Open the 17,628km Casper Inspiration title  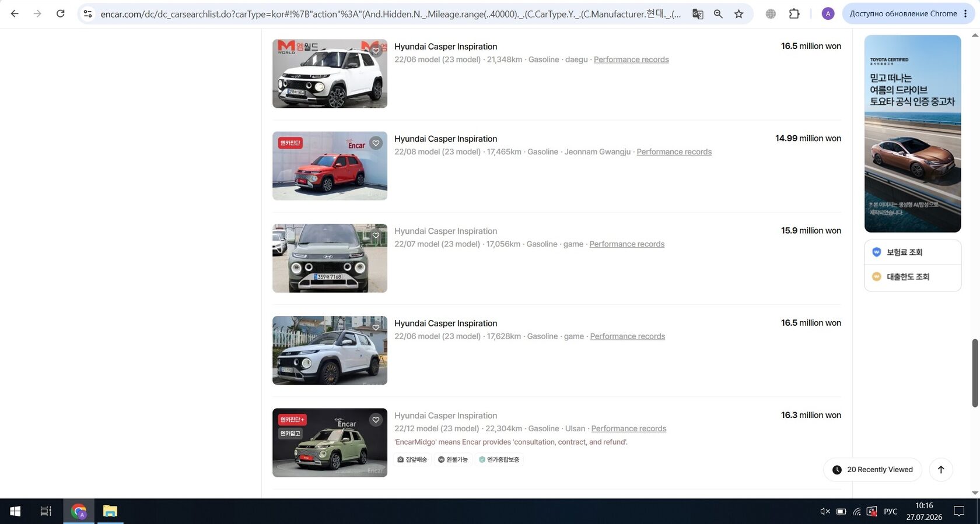tap(446, 323)
